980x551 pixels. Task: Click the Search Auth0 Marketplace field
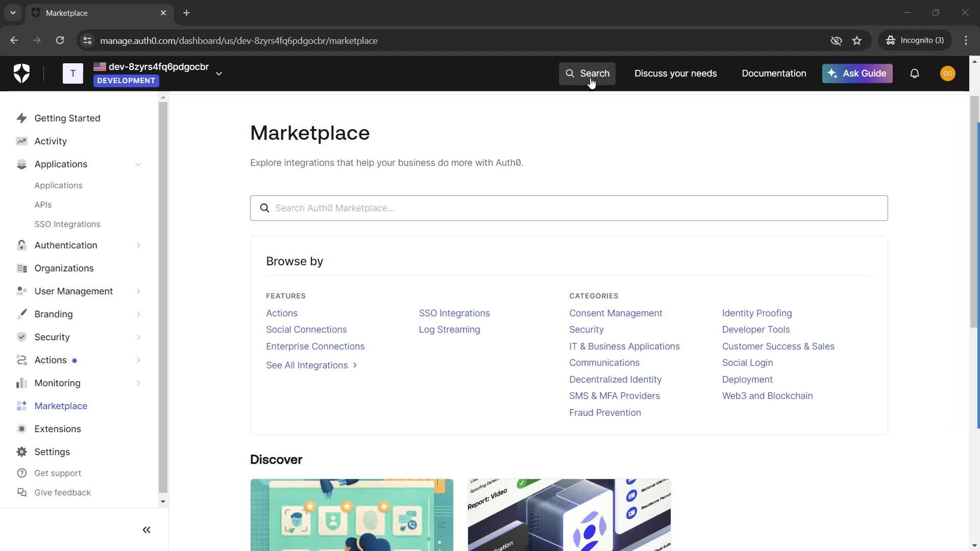[569, 208]
